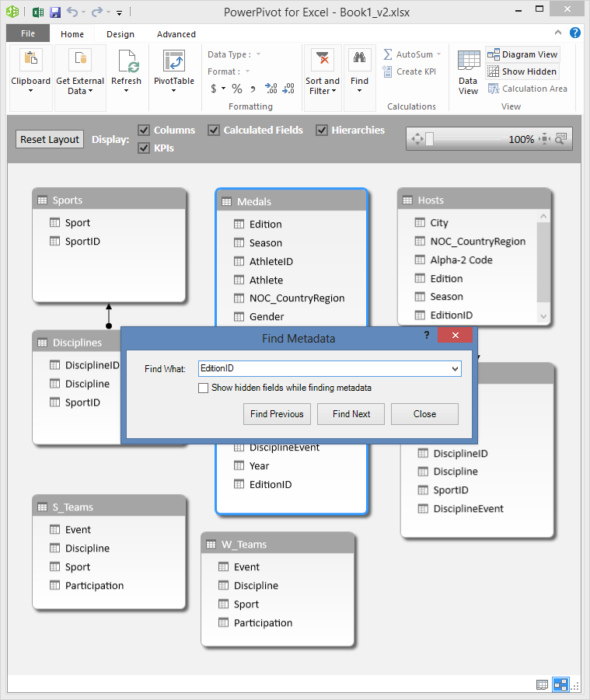The width and height of the screenshot is (590, 700).
Task: Select the Medals table header
Action: (292, 201)
